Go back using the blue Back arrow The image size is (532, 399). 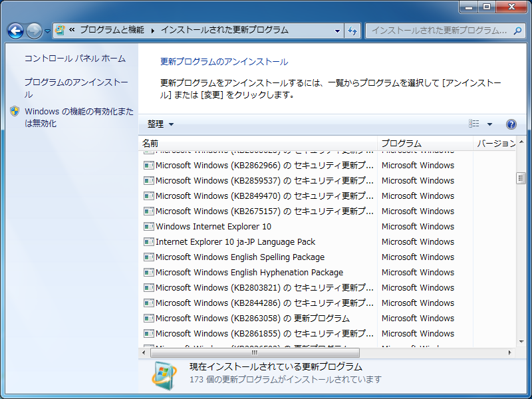tap(15, 31)
